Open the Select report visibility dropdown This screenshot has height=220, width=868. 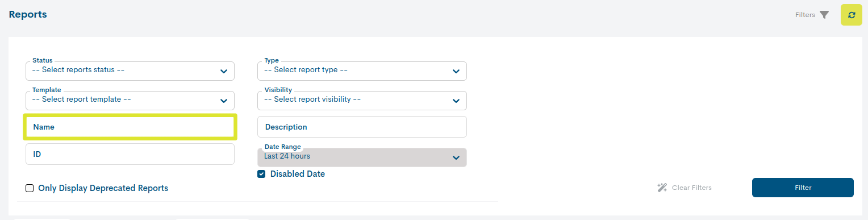[x=362, y=100]
